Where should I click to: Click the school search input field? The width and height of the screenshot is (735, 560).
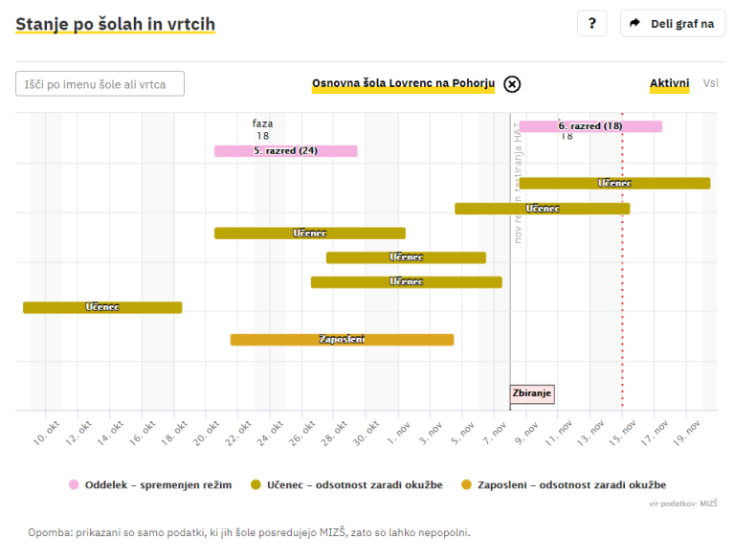click(x=100, y=84)
